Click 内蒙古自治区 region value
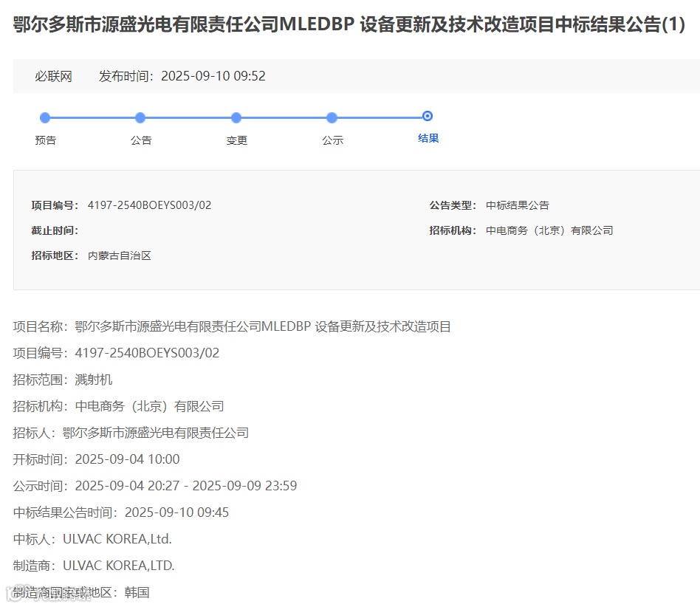Image resolution: width=700 pixels, height=607 pixels. pos(119,256)
